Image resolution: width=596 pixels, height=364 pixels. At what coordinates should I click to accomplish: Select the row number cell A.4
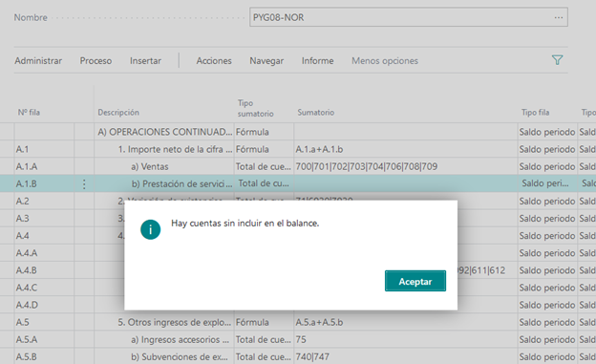[x=44, y=236]
